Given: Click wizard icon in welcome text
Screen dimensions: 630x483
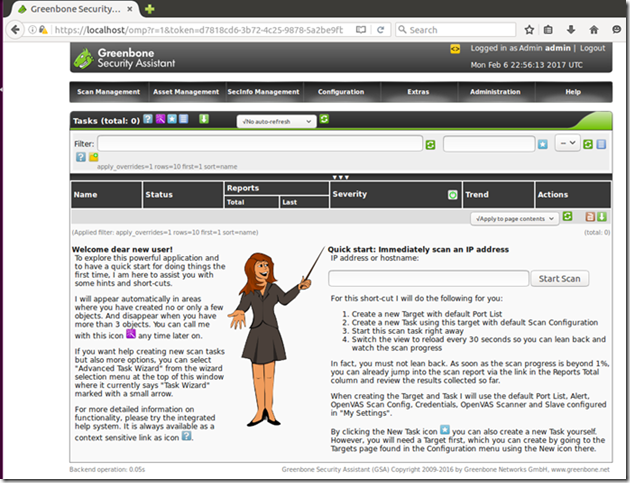Looking at the screenshot, I should [x=131, y=334].
